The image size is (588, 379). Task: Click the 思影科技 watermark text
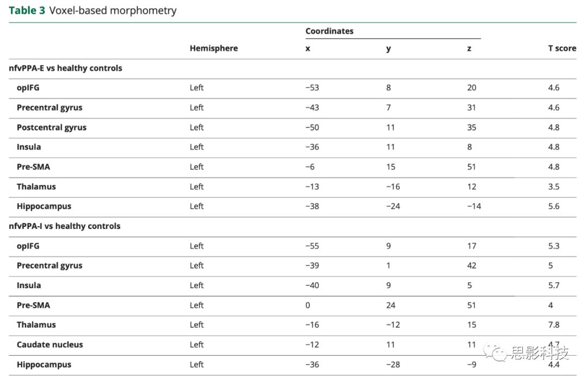click(x=539, y=353)
